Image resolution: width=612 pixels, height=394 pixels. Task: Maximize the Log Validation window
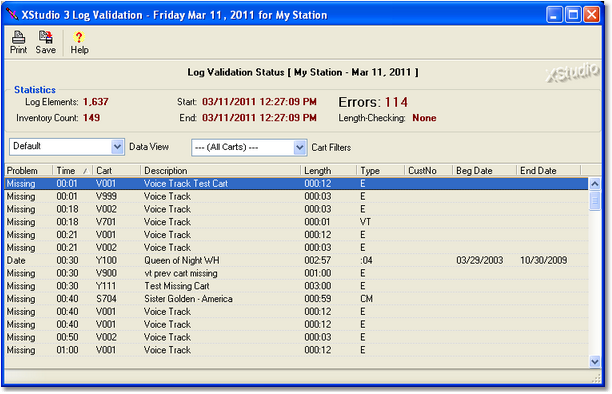(x=573, y=15)
